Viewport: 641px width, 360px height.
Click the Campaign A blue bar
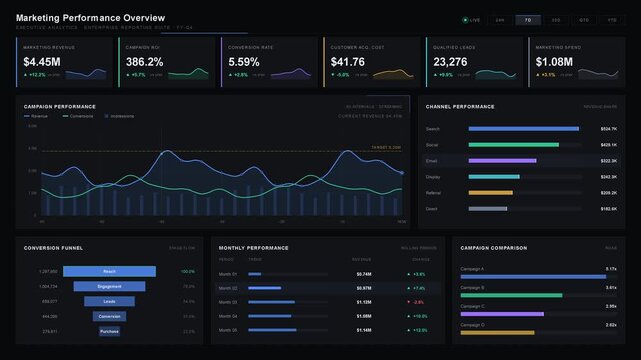[533, 277]
